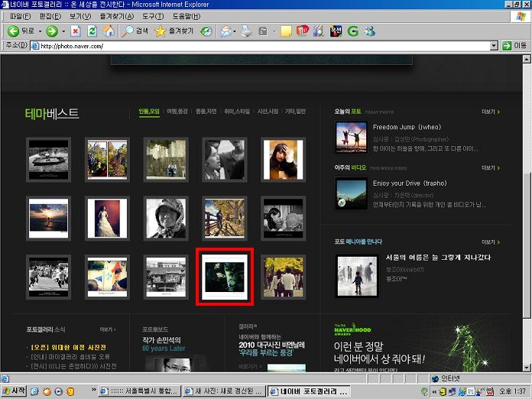Click the vertical scrollbar up arrow

coord(526,59)
